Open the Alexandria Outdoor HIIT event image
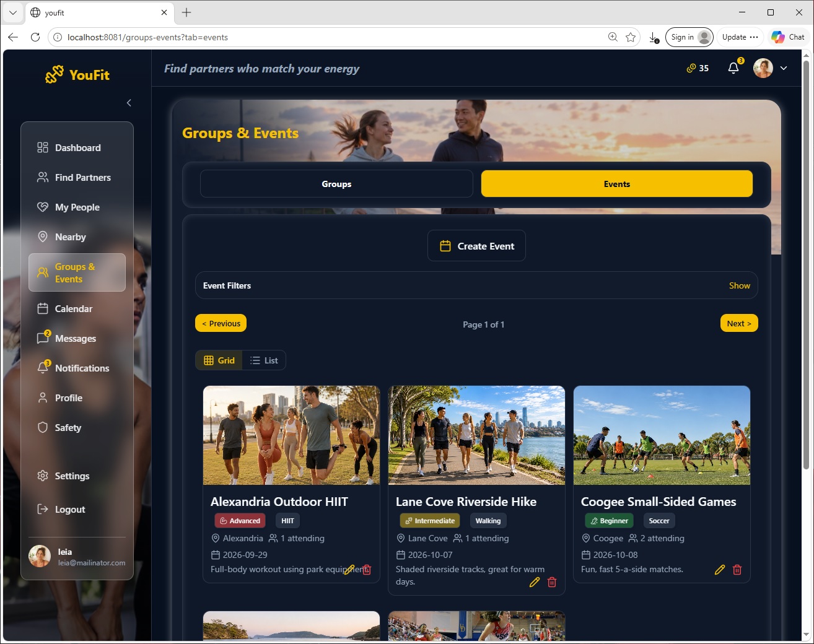The height and width of the screenshot is (644, 814). (x=291, y=435)
